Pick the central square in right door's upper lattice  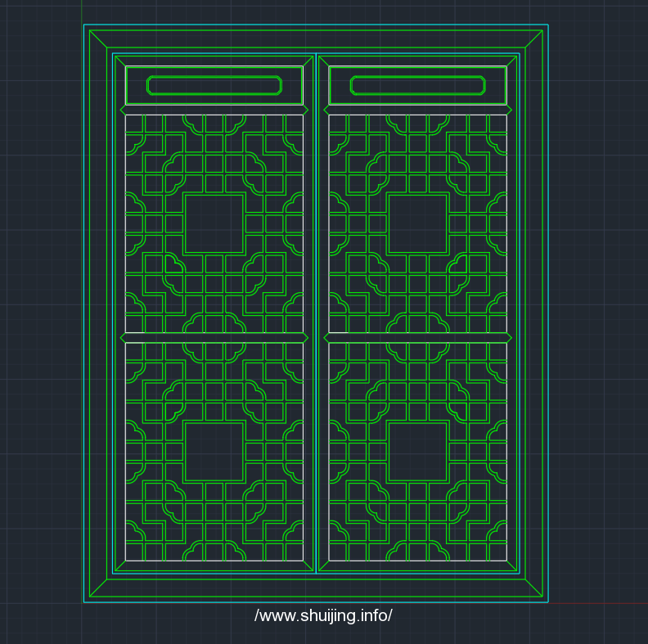tap(418, 223)
